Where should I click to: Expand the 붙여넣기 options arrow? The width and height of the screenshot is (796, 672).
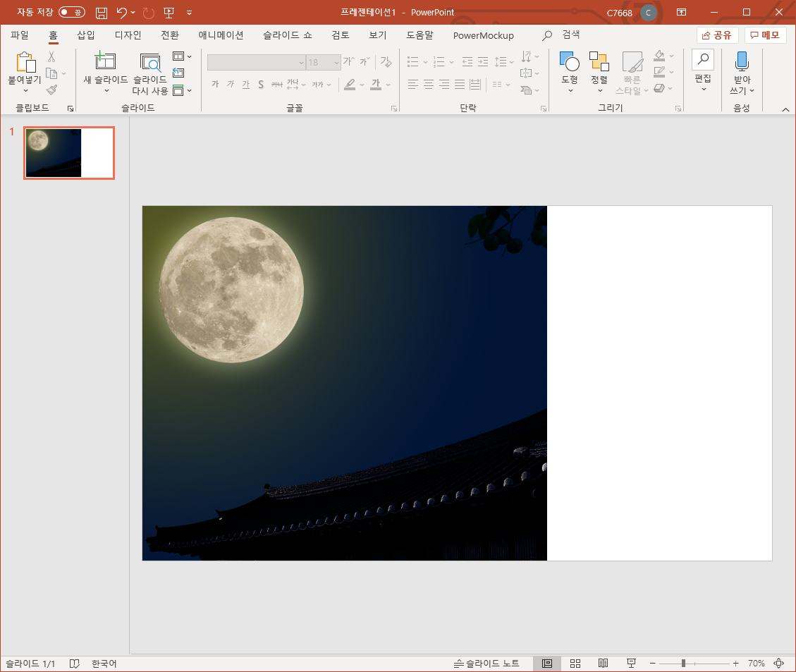coord(25,91)
